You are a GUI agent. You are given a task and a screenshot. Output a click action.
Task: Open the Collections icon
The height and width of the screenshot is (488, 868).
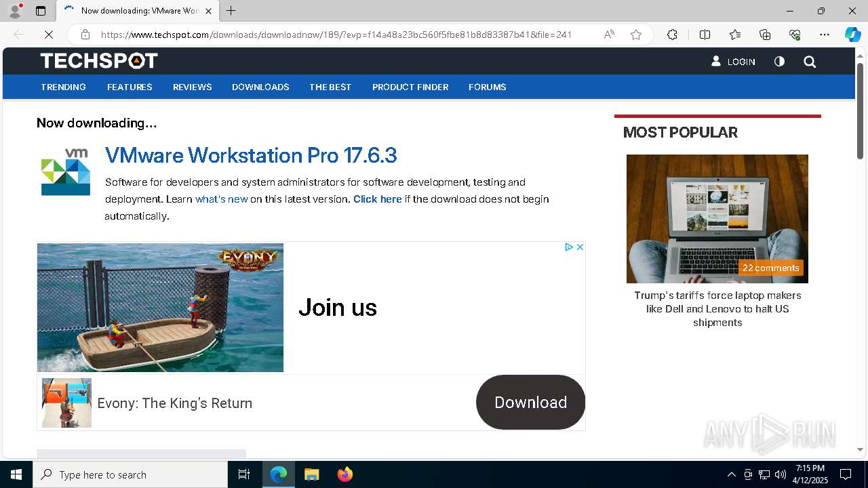[x=765, y=35]
